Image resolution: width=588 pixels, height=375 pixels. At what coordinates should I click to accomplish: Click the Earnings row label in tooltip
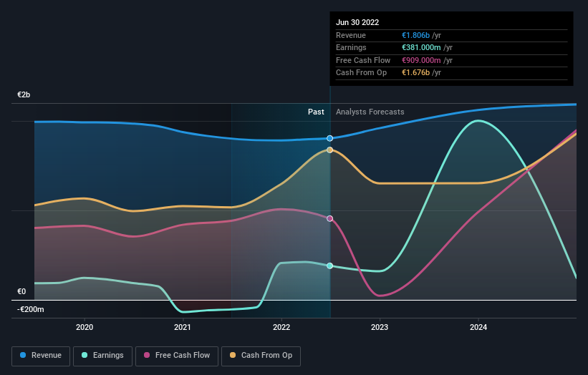(351, 47)
